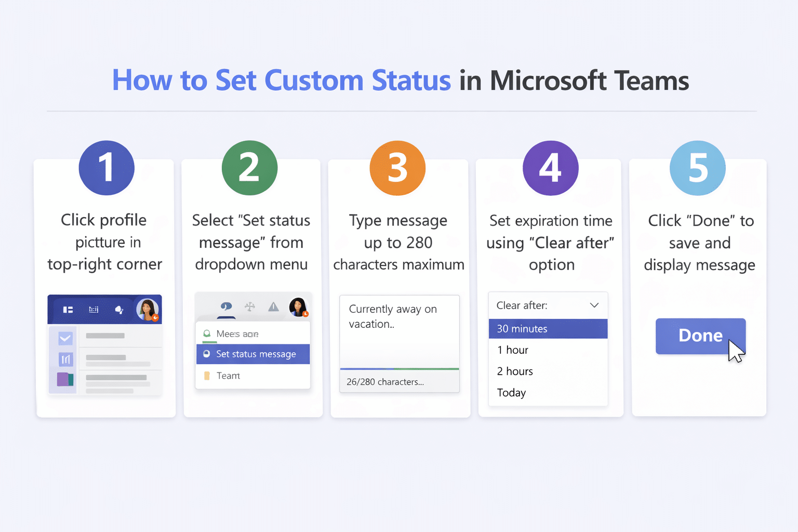The image size is (798, 532).
Task: Click the gray warning triangle icon
Action: coord(273,307)
